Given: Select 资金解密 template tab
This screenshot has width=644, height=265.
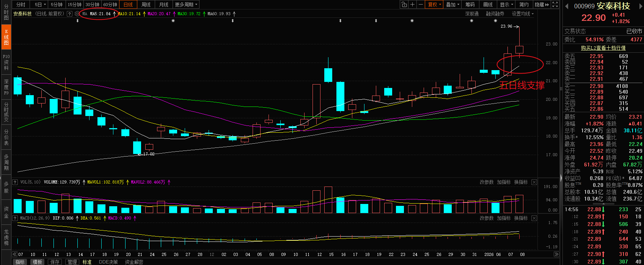Looking at the screenshot, I should (134, 262).
